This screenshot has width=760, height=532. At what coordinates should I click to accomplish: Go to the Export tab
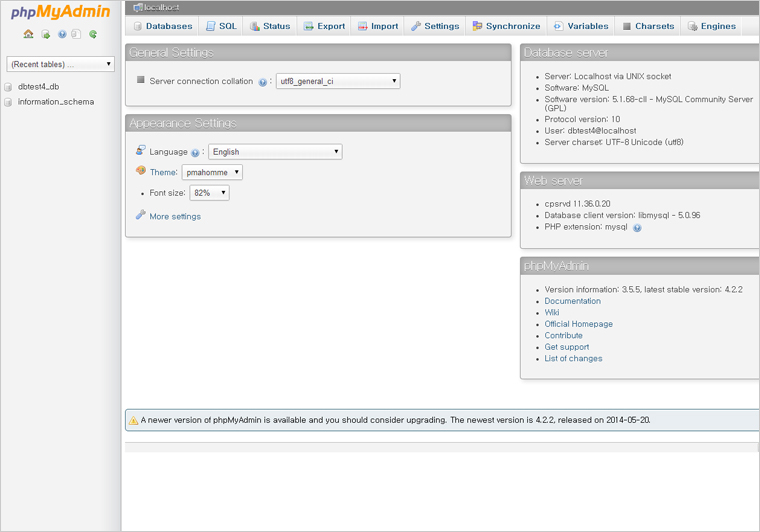(x=324, y=26)
